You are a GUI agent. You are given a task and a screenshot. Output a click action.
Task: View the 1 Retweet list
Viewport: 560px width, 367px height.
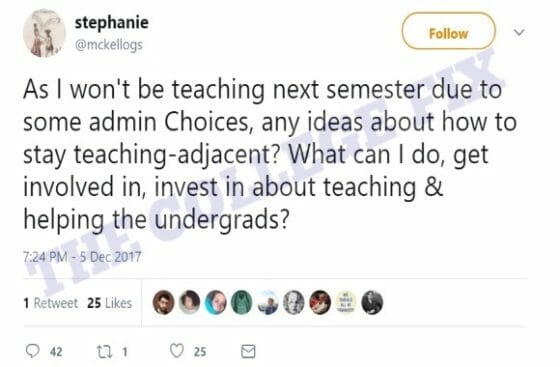50,303
